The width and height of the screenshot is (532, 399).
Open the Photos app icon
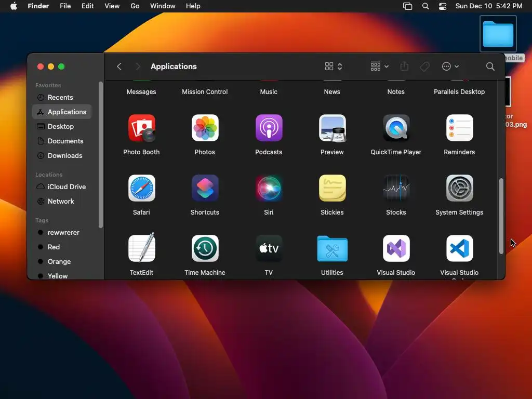pos(205,128)
